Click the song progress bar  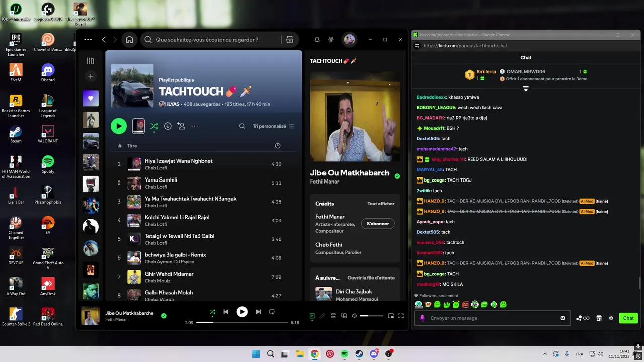[x=242, y=322]
